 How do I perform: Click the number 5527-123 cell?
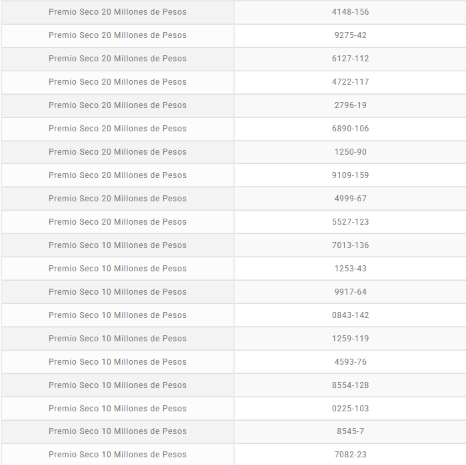click(350, 222)
